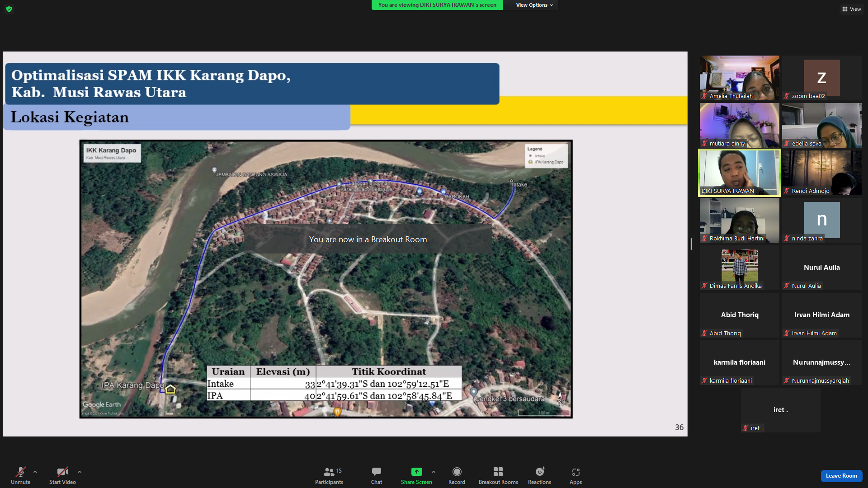The image size is (868, 488).
Task: Expand share screen options arrow
Action: tap(434, 472)
